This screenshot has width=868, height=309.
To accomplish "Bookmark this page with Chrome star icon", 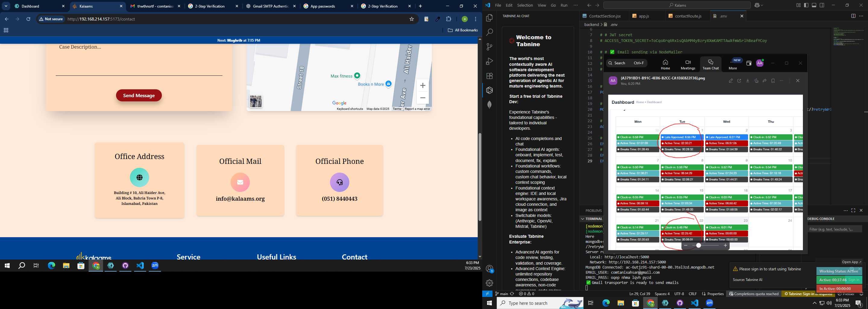I will (x=411, y=19).
